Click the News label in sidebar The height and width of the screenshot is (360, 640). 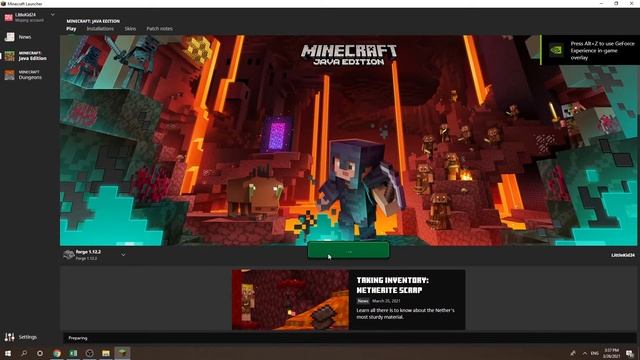tap(25, 37)
